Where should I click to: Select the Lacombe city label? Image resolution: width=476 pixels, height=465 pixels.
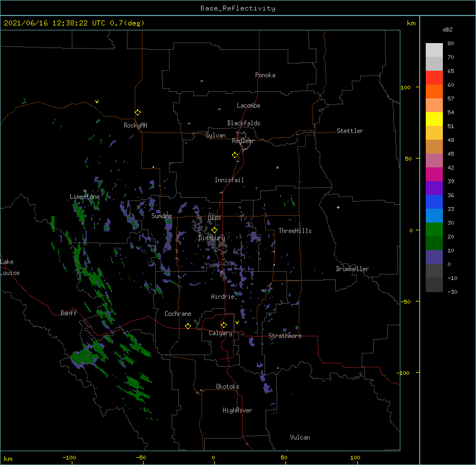248,105
